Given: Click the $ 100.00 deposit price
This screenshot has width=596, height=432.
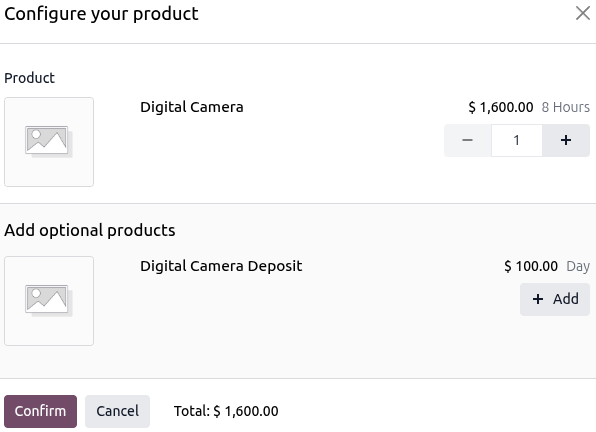Looking at the screenshot, I should point(531,266).
